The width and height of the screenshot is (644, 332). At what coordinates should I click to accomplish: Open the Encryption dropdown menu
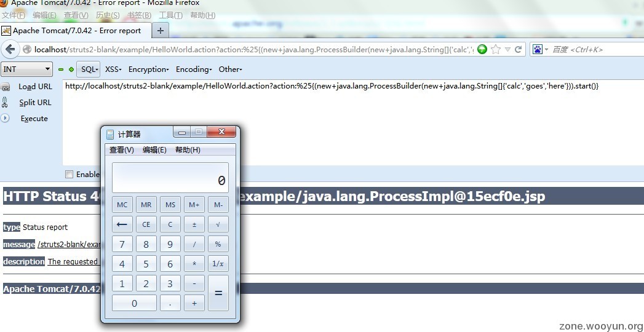tap(149, 69)
